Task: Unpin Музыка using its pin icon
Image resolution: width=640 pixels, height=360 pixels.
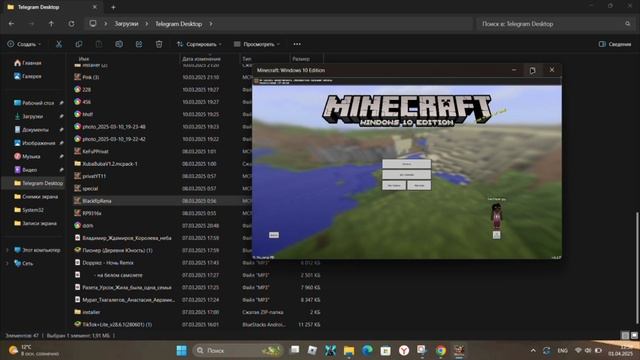Action: pos(61,156)
